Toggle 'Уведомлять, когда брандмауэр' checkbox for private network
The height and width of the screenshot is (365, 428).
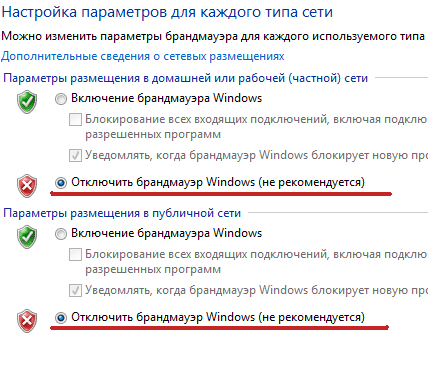pyautogui.click(x=75, y=155)
